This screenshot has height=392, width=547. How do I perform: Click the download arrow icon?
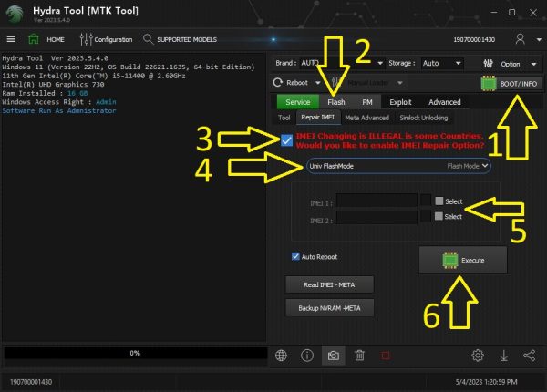coord(504,356)
